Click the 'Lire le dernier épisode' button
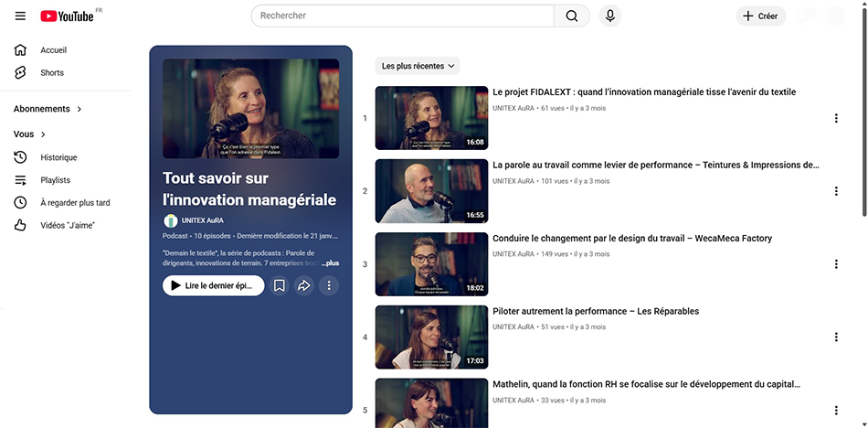This screenshot has height=428, width=868. (x=213, y=286)
